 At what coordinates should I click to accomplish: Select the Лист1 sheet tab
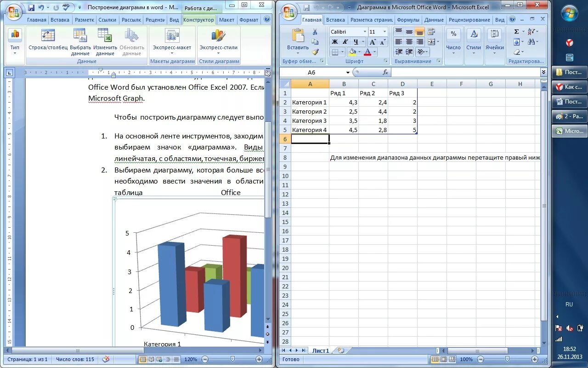[321, 351]
